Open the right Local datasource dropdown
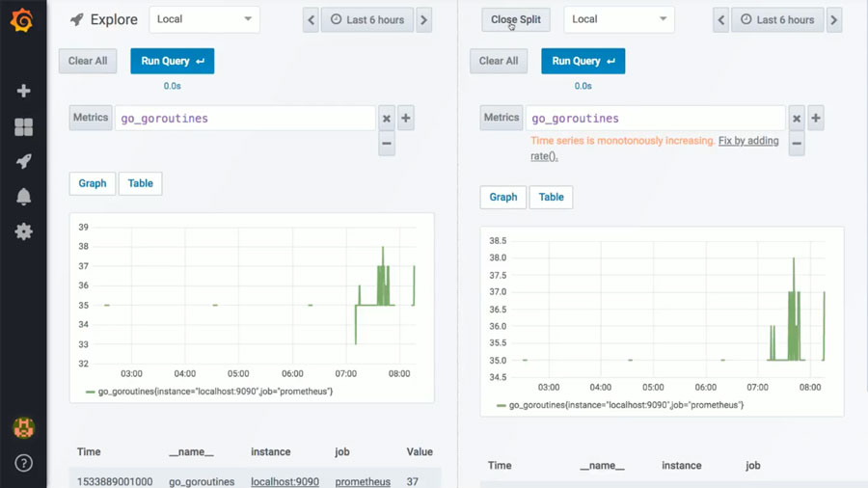The width and height of the screenshot is (868, 488). 618,19
